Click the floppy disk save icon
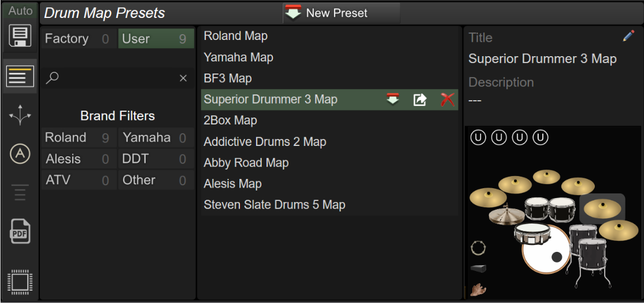Viewport: 644px width, 304px height. [x=21, y=36]
